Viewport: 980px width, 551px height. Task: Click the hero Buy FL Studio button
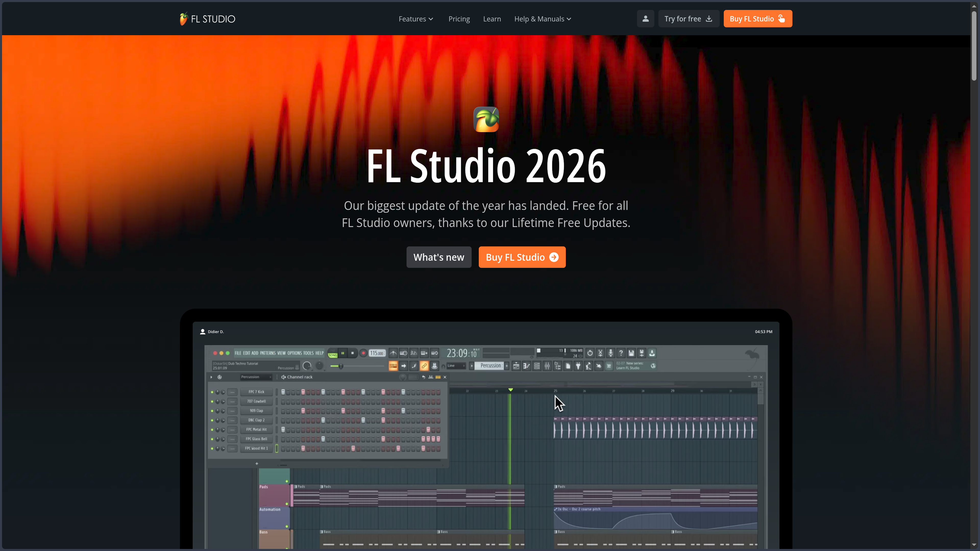(x=522, y=257)
